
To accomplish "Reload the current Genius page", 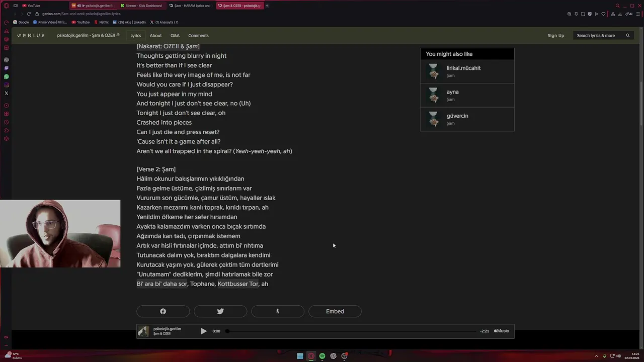I will tap(29, 14).
